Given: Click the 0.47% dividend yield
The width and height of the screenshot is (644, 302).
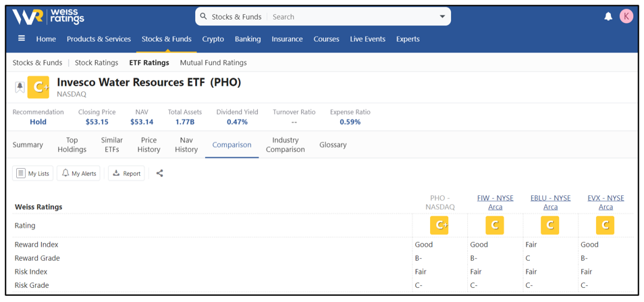Looking at the screenshot, I should pos(238,122).
